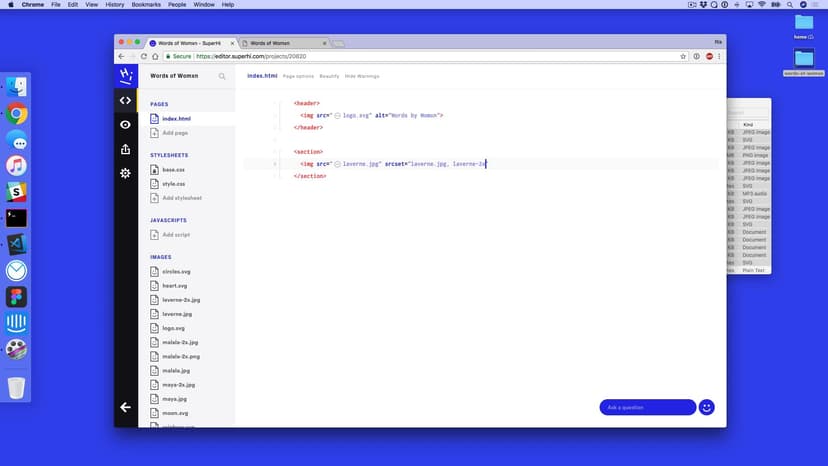
Task: Click Add stylesheet link
Action: point(181,198)
